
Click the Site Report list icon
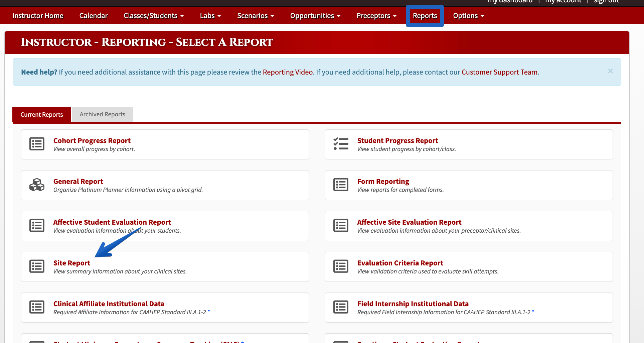[37, 266]
